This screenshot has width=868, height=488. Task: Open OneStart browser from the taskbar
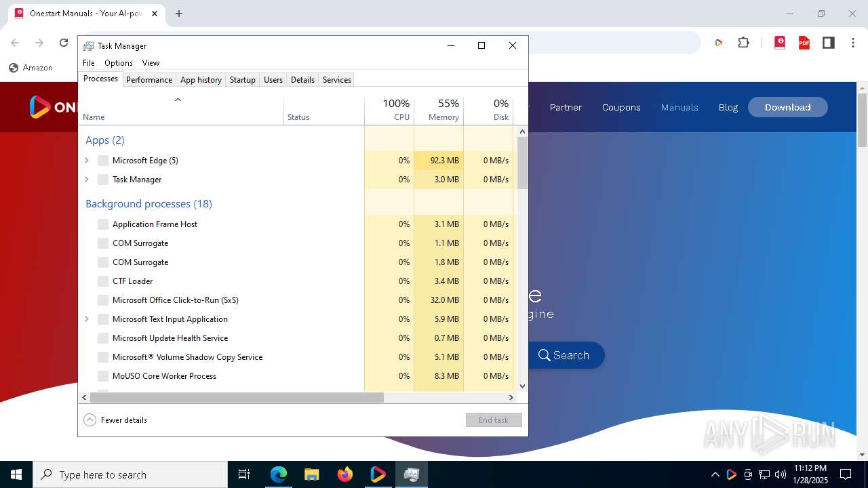click(378, 474)
